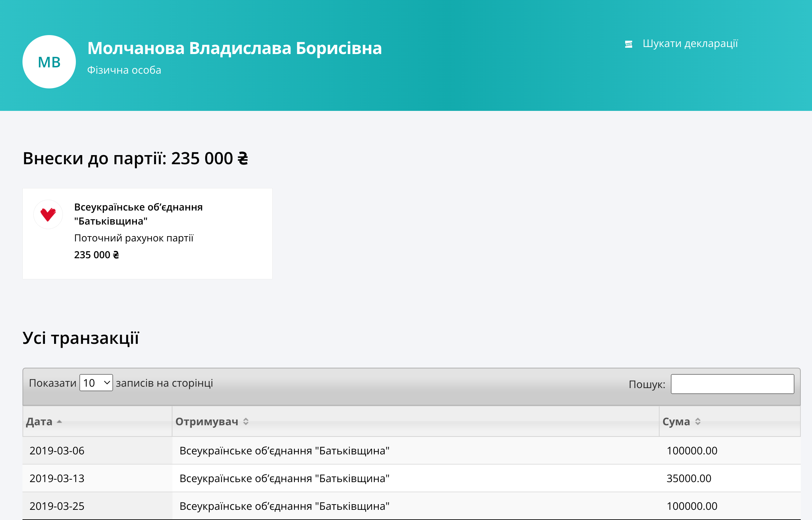This screenshot has width=812, height=520.
Task: Click the Показати label
Action: (53, 383)
